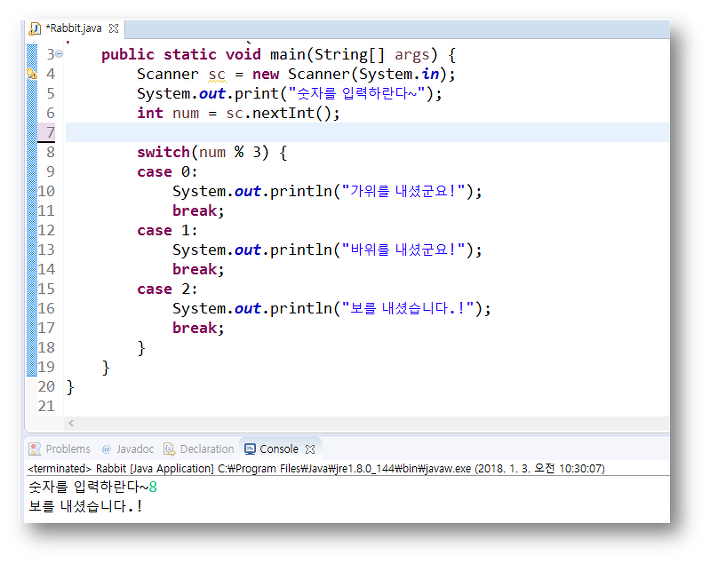The width and height of the screenshot is (710, 563).
Task: Click the Java file icon on Rabbit.java tab
Action: pyautogui.click(x=35, y=29)
